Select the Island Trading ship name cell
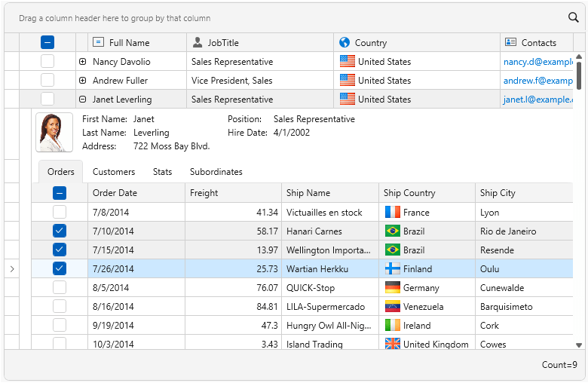 (330, 342)
